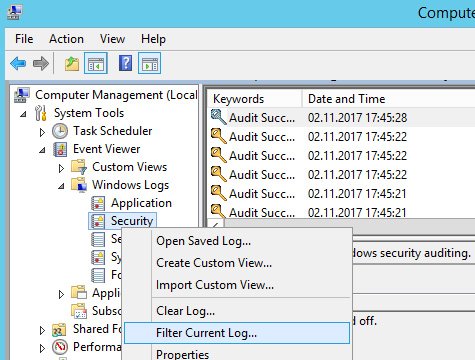Choose Filter Current Log from context menu
The width and height of the screenshot is (475, 360).
tap(237, 333)
